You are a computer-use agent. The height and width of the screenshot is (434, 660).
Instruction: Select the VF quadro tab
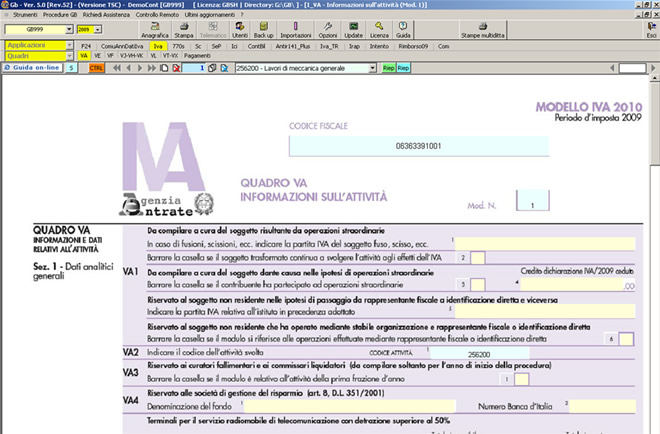[110, 56]
